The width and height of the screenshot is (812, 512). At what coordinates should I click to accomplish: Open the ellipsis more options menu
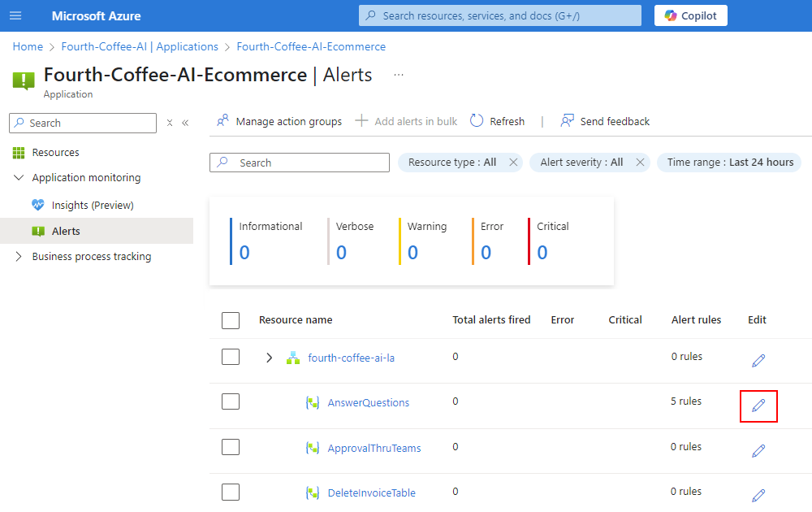click(x=399, y=75)
